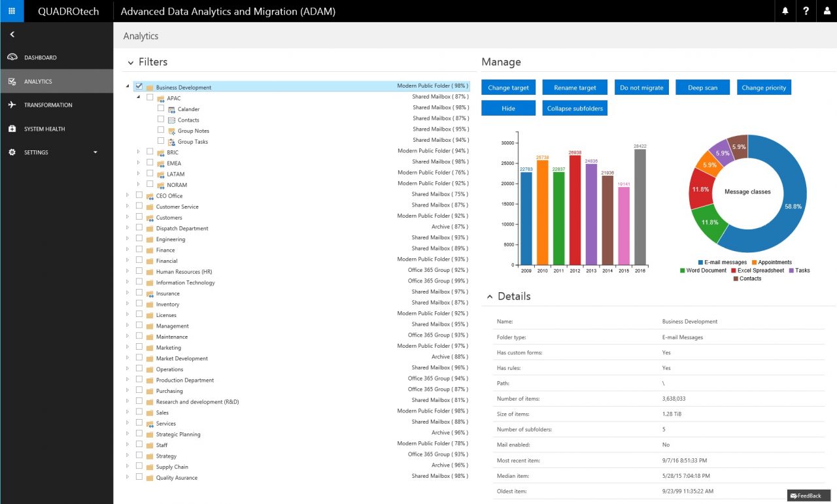Open the notifications bell icon
Screen dimensions: 837x504
(785, 11)
